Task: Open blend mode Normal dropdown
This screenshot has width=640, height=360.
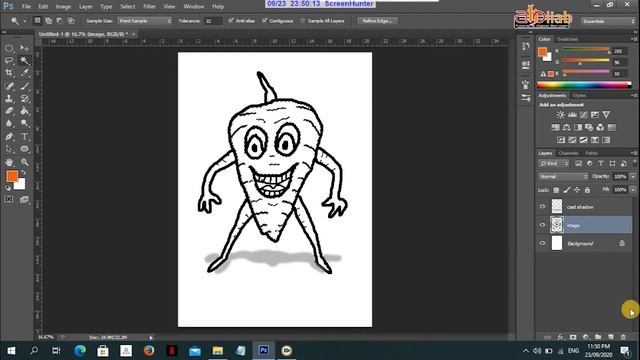Action: point(563,176)
